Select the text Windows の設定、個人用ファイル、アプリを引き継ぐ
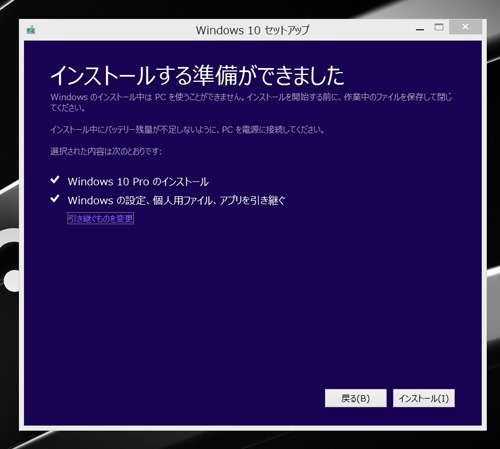This screenshot has height=449, width=500. click(x=176, y=200)
